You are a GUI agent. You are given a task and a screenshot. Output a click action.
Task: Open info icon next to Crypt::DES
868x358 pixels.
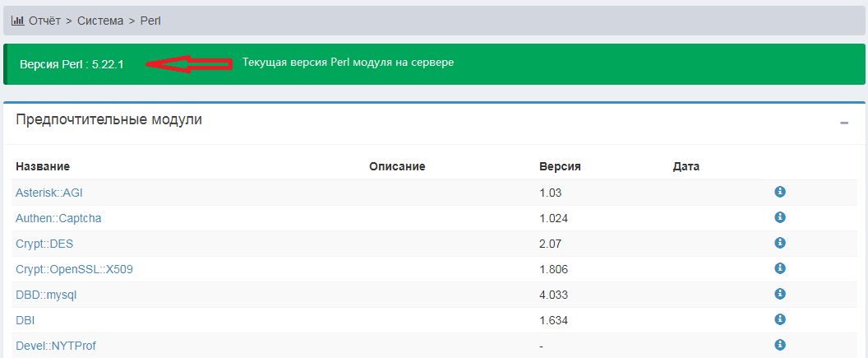pyautogui.click(x=780, y=243)
